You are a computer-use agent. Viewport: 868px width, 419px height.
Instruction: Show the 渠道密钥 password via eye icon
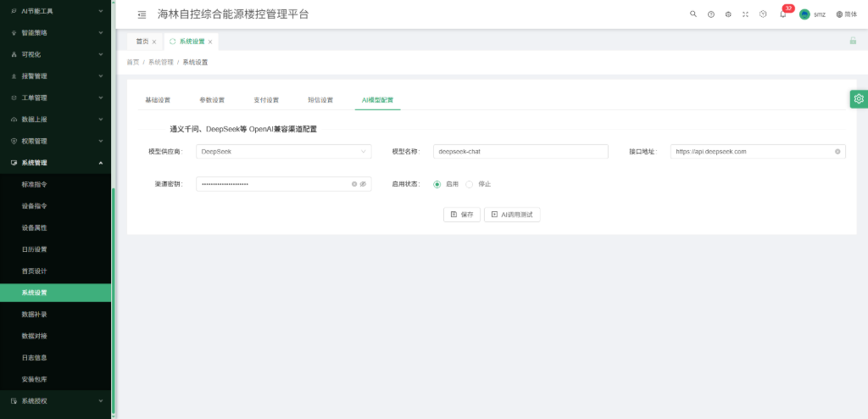coord(363,184)
